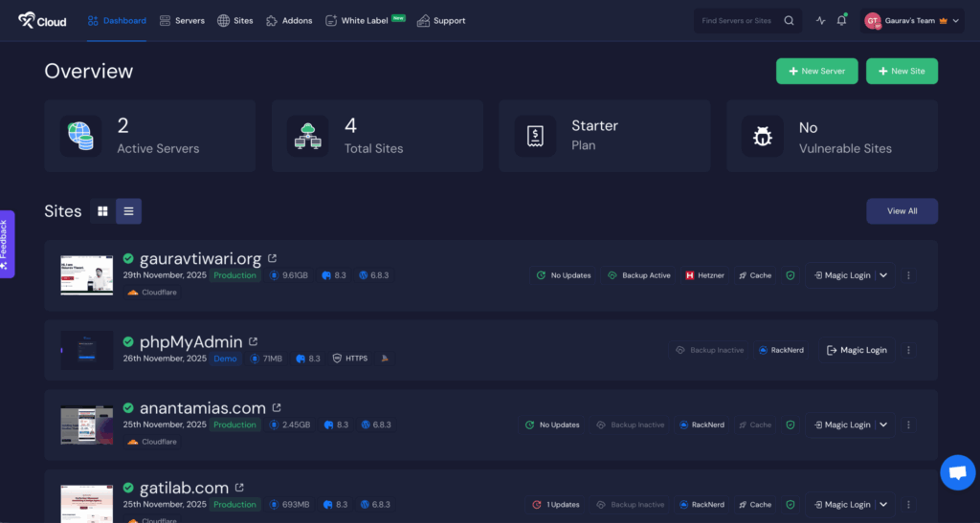
Task: Open three-dot menu for phpMyAdmin
Action: tap(908, 350)
